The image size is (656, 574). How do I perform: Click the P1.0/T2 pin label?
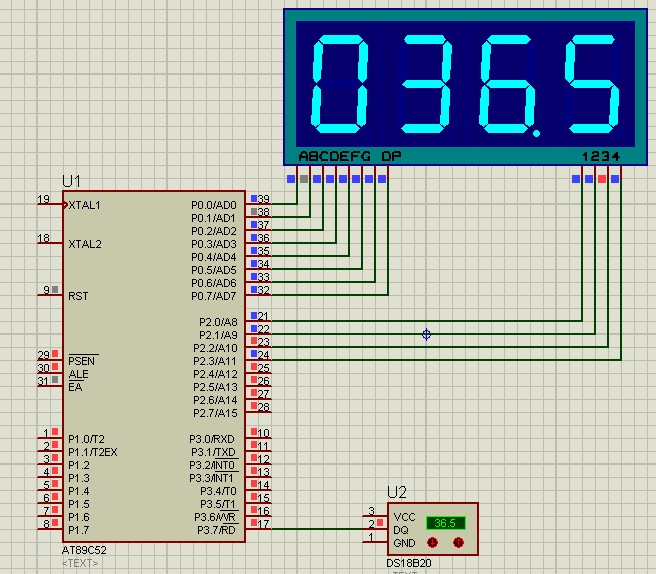point(86,439)
